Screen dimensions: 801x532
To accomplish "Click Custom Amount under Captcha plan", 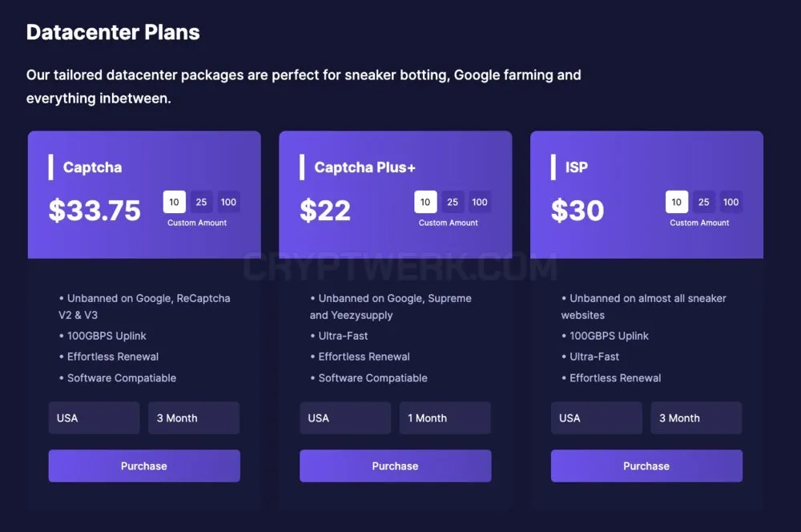I will coord(197,223).
